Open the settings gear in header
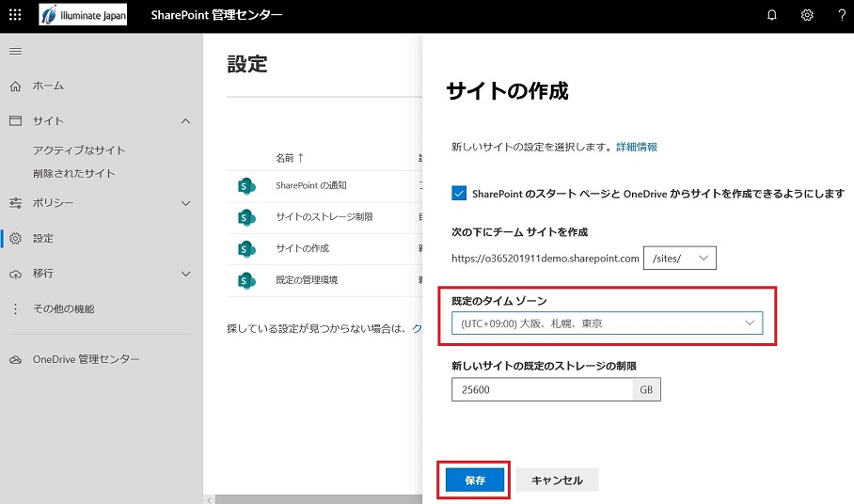The image size is (854, 504). tap(807, 15)
